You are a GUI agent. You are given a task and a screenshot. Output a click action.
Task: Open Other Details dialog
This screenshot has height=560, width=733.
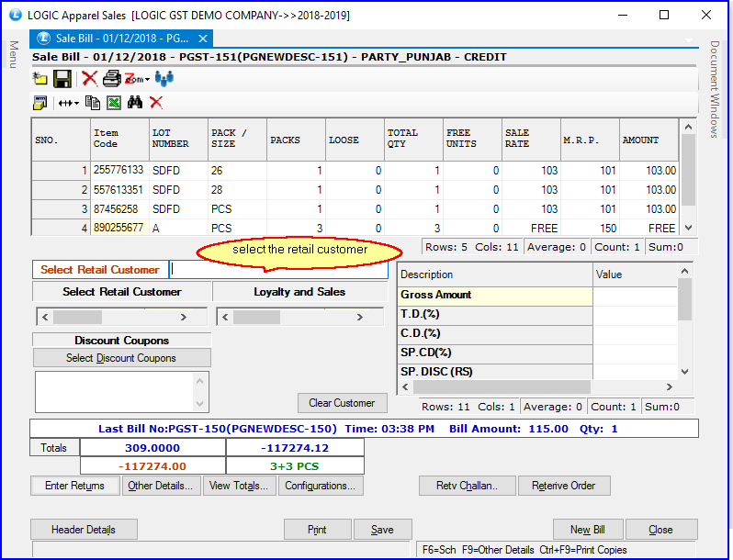click(161, 486)
